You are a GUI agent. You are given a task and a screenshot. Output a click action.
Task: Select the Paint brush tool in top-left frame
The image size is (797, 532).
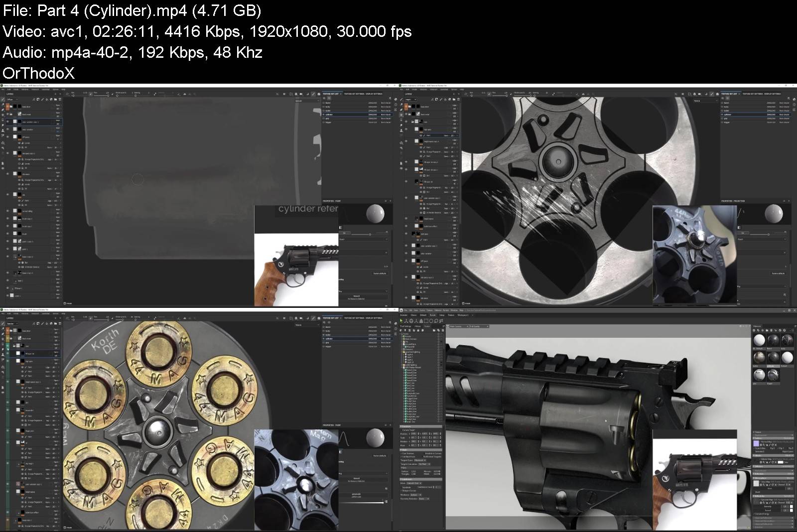(2, 100)
